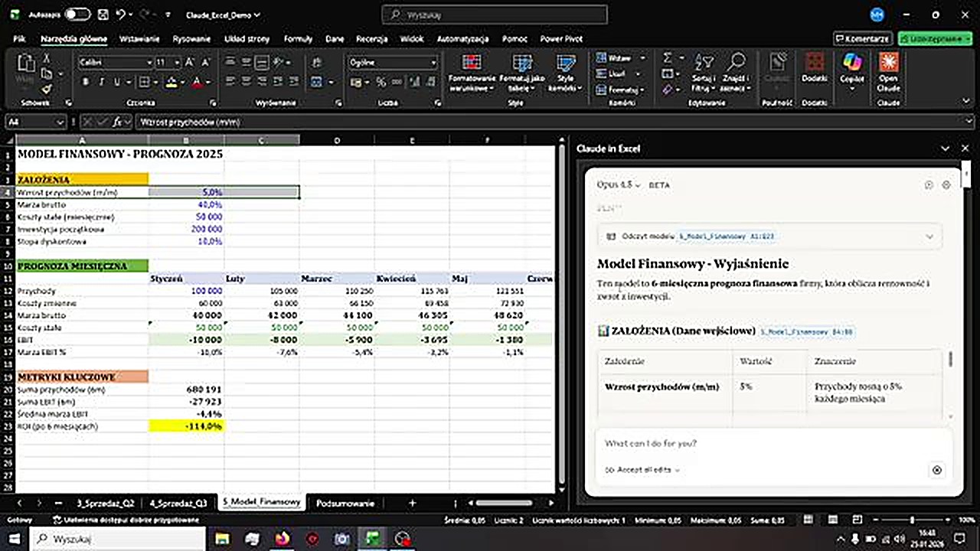Image resolution: width=980 pixels, height=551 pixels.
Task: Apply percent number format style
Action: coord(381,82)
